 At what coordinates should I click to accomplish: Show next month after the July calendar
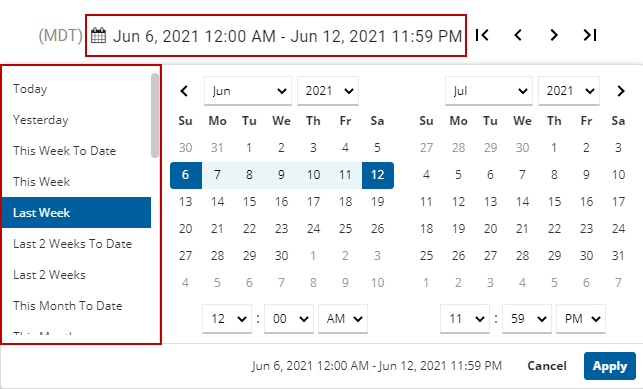tap(621, 91)
